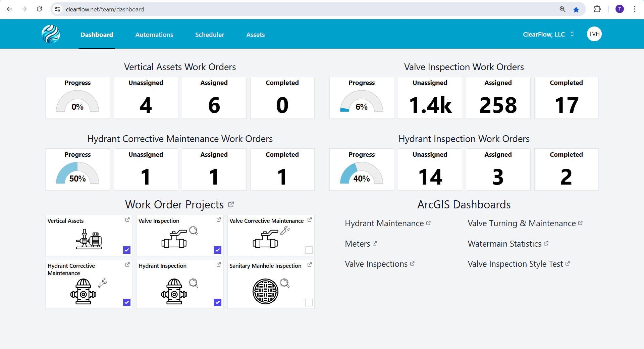Screen dimensions: 644x349
Task: Open Hydrant Inspection Assigned 3 card
Action: 498,169
